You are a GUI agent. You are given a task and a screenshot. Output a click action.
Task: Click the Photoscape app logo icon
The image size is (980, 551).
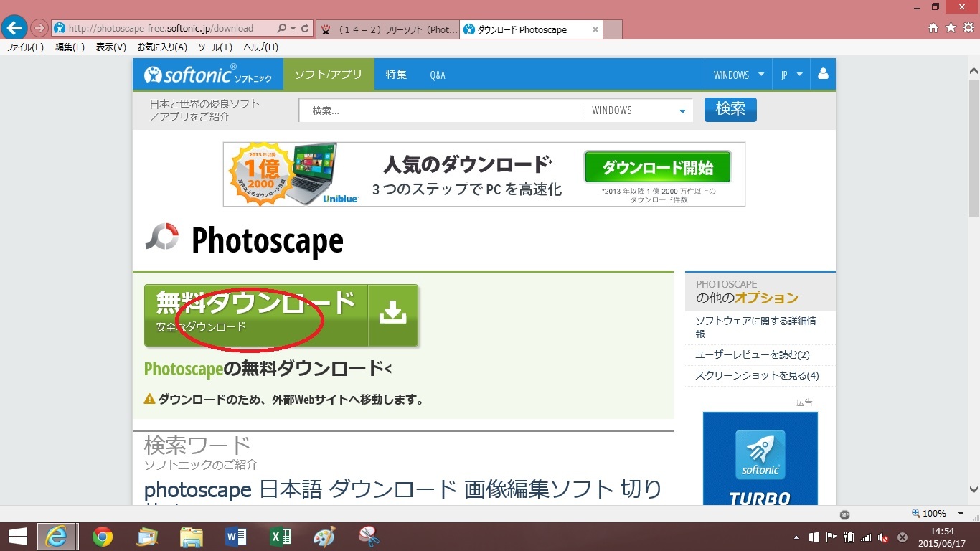(162, 238)
